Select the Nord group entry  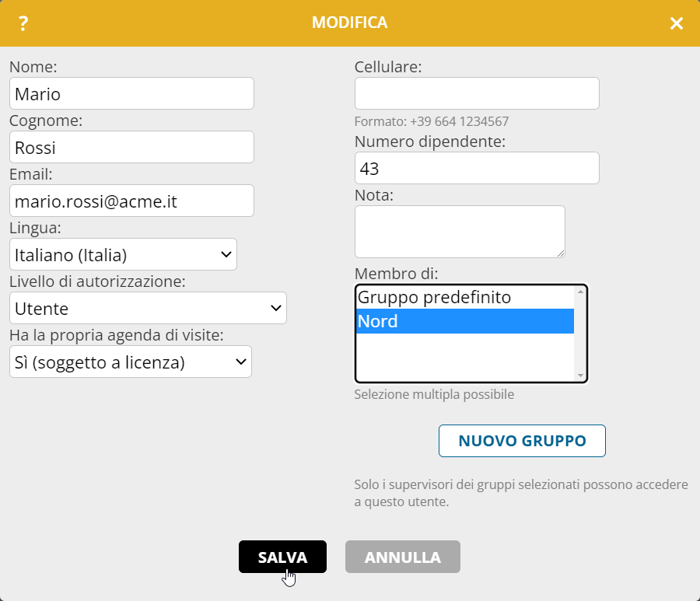[x=465, y=321]
